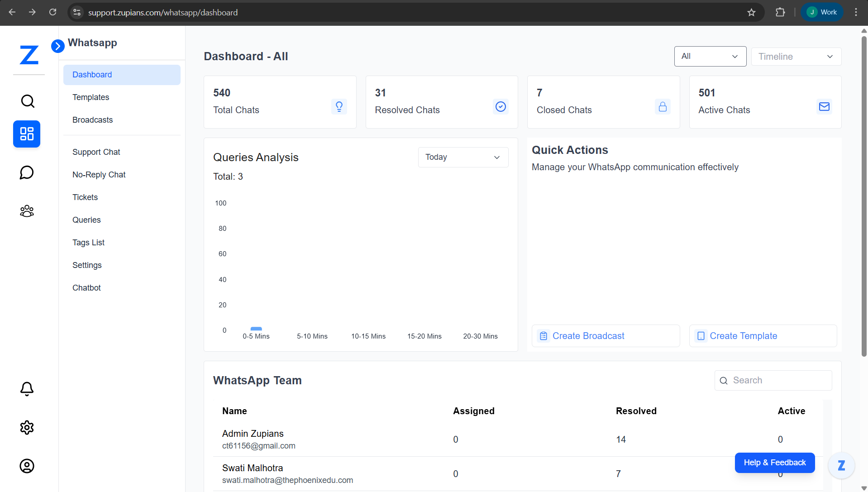Image resolution: width=868 pixels, height=492 pixels.
Task: Open the Chatbot section
Action: [x=86, y=287]
